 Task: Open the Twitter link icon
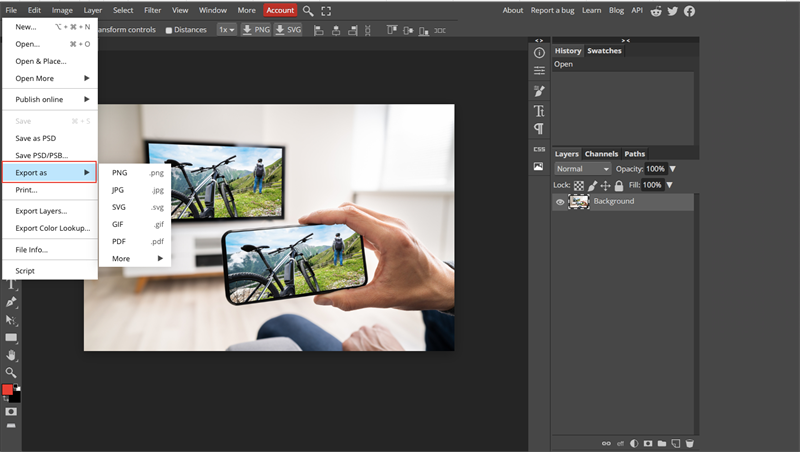pyautogui.click(x=672, y=11)
